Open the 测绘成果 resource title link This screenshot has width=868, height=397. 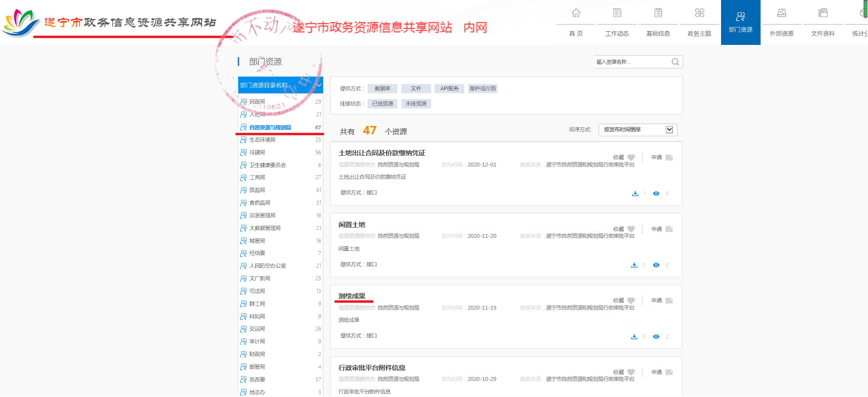351,296
